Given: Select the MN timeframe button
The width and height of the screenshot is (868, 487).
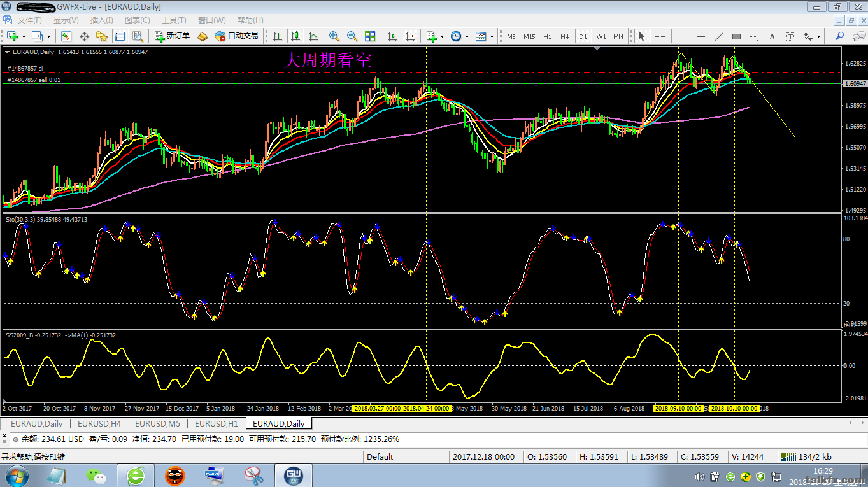Looking at the screenshot, I should point(618,36).
